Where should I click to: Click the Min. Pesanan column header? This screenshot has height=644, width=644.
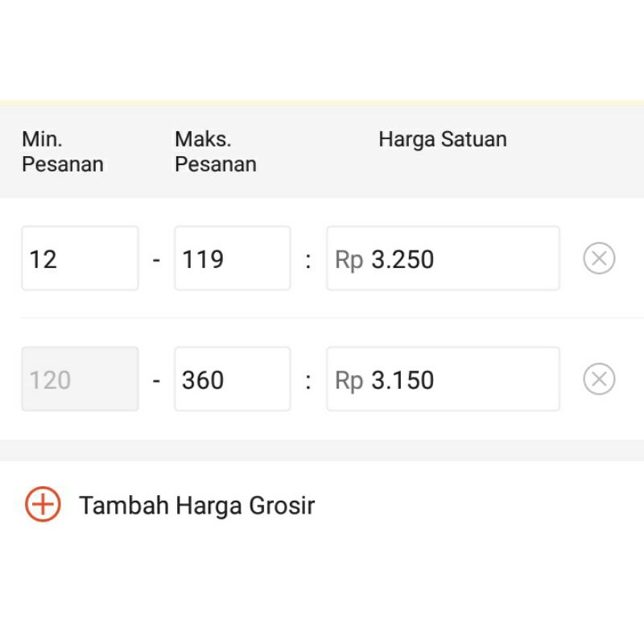(63, 151)
